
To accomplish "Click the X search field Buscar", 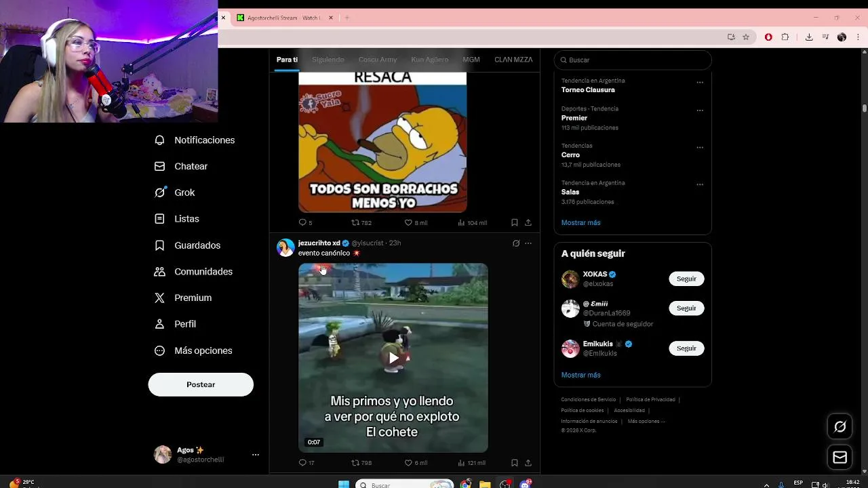I will 633,60.
